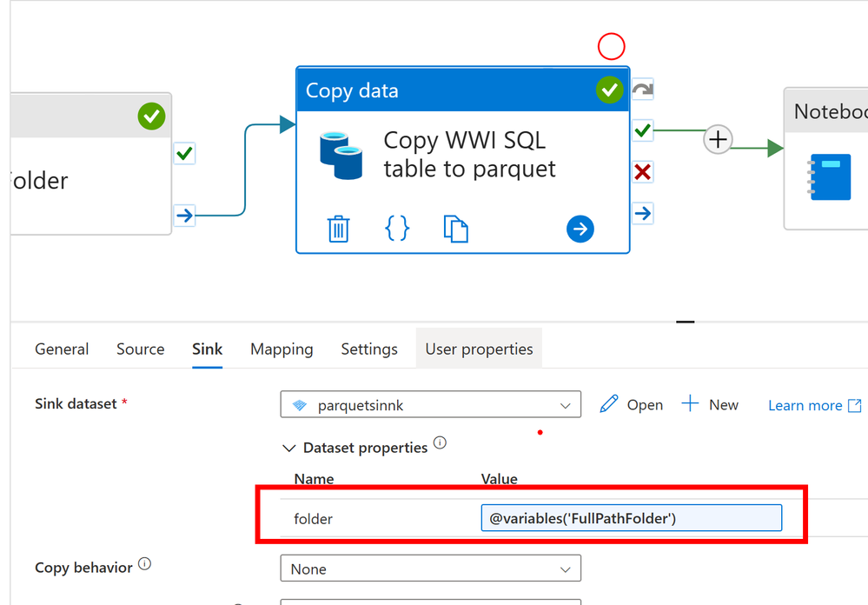This screenshot has height=605, width=868.
Task: Open the Copy data activity arrow button
Action: 580,229
